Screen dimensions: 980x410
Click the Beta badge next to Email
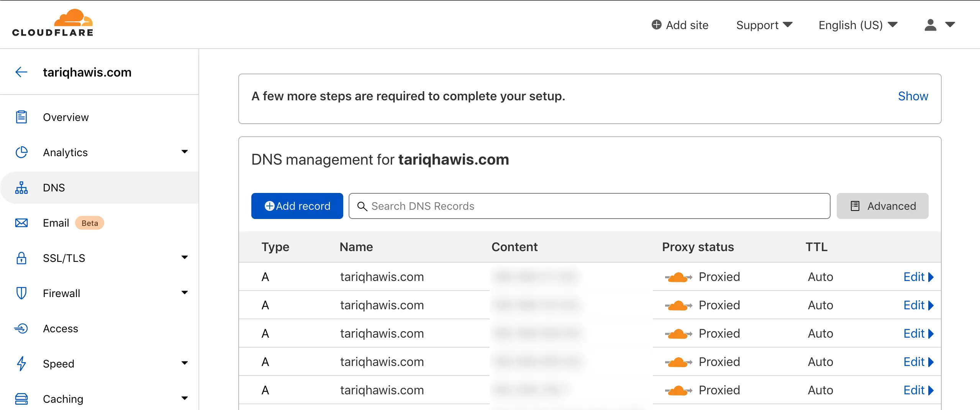[x=90, y=223]
